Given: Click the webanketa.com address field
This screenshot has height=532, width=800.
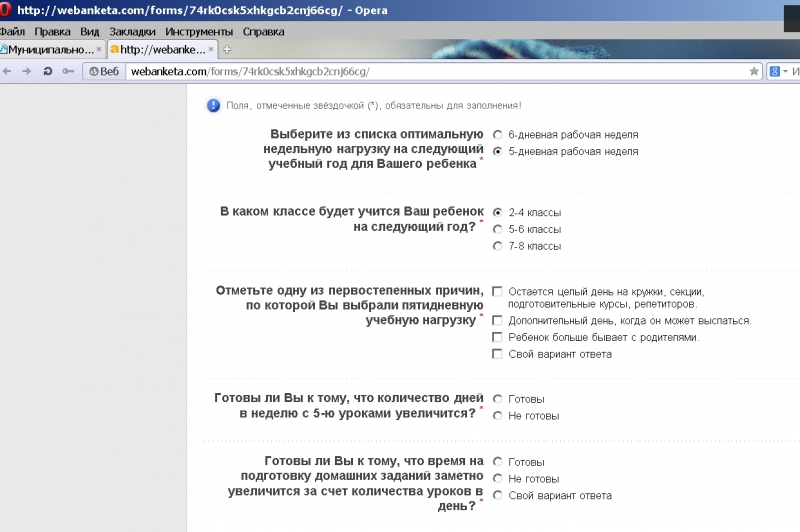Looking at the screenshot, I should tap(400, 71).
